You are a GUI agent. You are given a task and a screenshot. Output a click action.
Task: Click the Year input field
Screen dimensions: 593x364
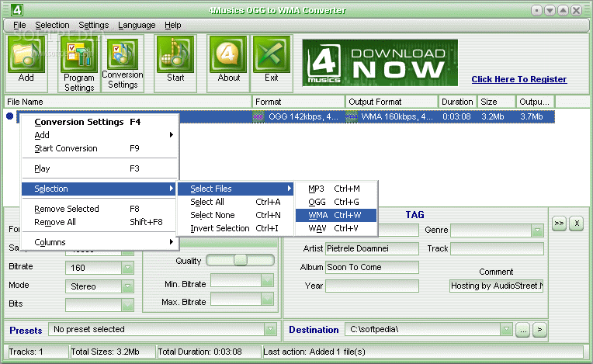(x=372, y=286)
